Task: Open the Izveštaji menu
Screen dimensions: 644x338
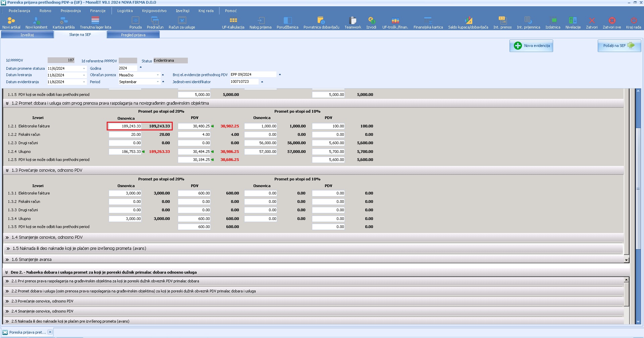Action: pyautogui.click(x=182, y=11)
